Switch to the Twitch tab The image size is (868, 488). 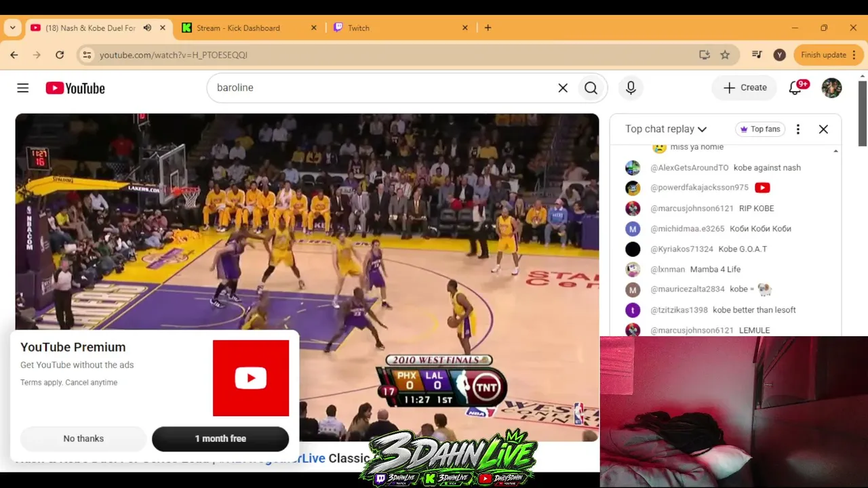359,28
